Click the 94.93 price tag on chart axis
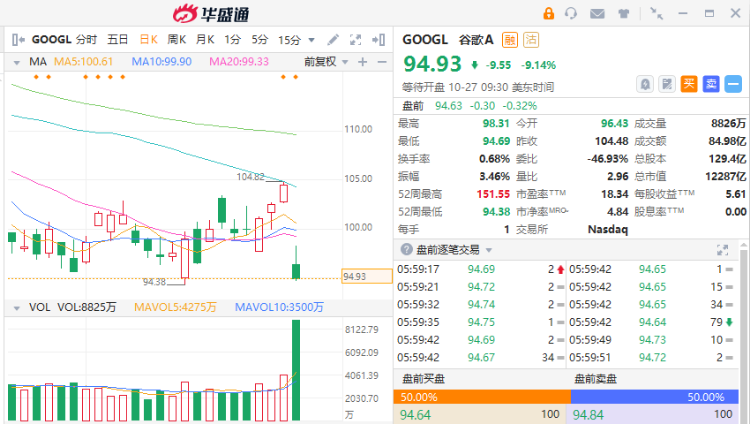This screenshot has width=750, height=424. [x=367, y=277]
